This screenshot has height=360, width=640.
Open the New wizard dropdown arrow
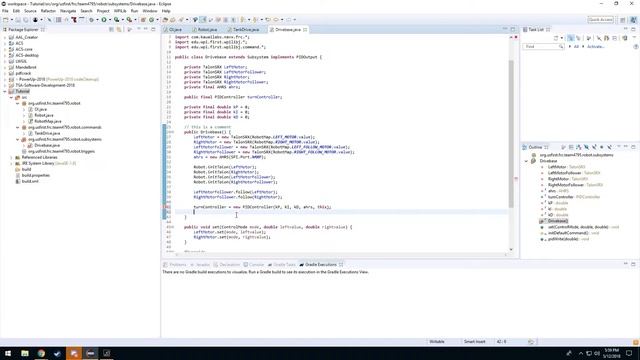point(11,20)
